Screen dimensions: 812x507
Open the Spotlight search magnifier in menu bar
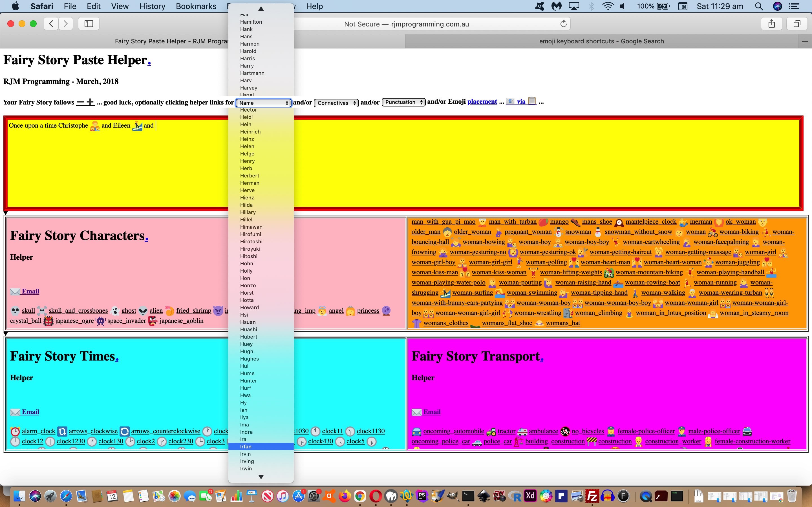click(x=759, y=6)
